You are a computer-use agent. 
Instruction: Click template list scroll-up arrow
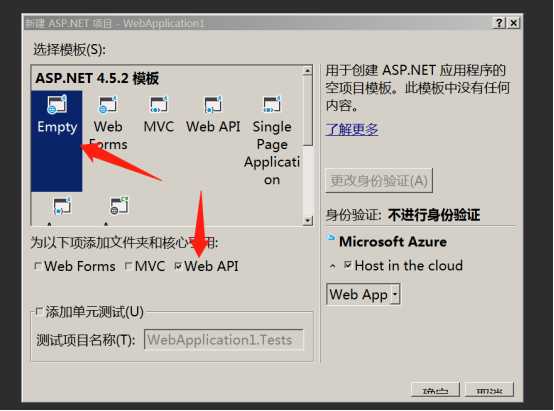(308, 70)
